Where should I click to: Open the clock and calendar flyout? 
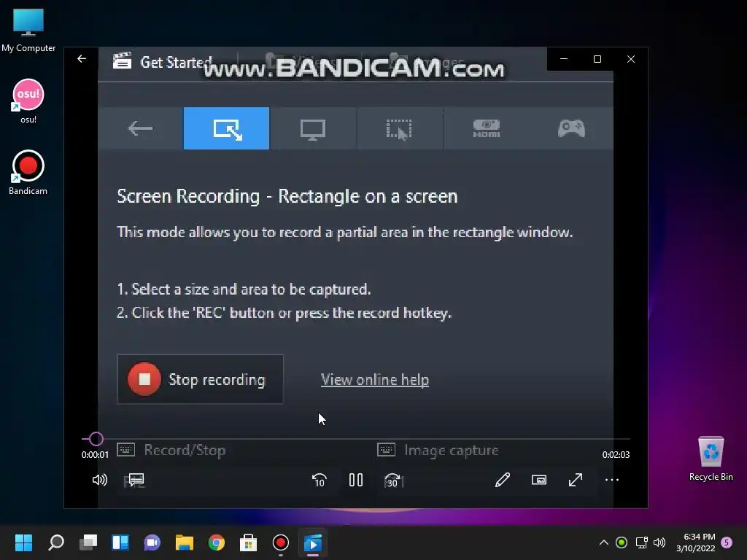coord(695,542)
